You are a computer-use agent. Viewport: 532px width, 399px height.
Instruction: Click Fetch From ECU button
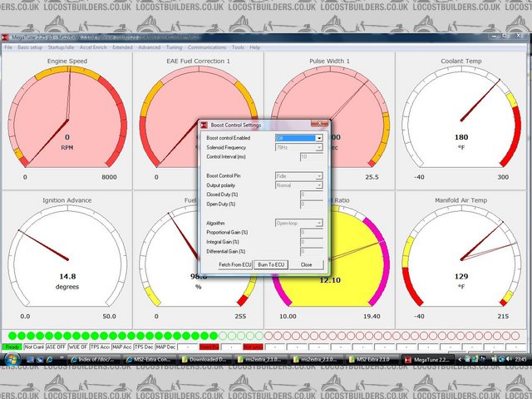[234, 264]
